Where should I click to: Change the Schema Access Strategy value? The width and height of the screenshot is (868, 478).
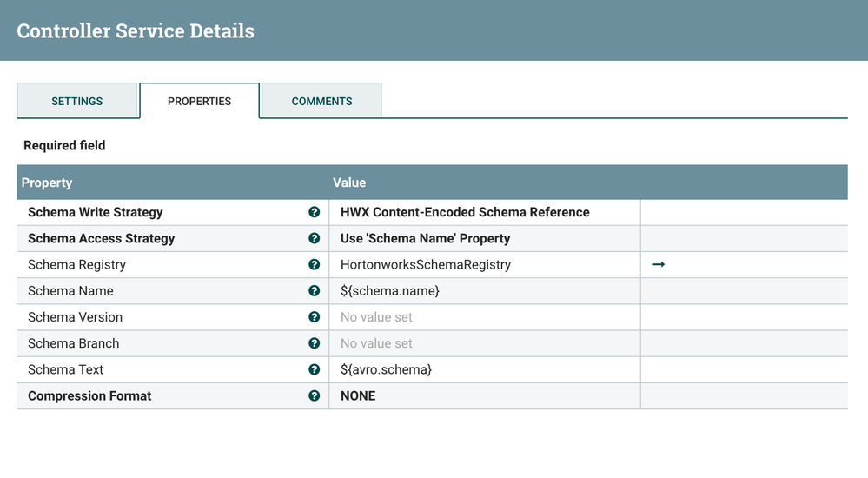[x=426, y=238]
